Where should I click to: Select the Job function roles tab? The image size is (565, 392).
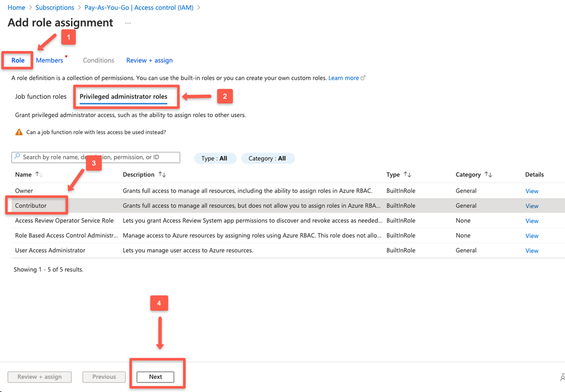40,97
